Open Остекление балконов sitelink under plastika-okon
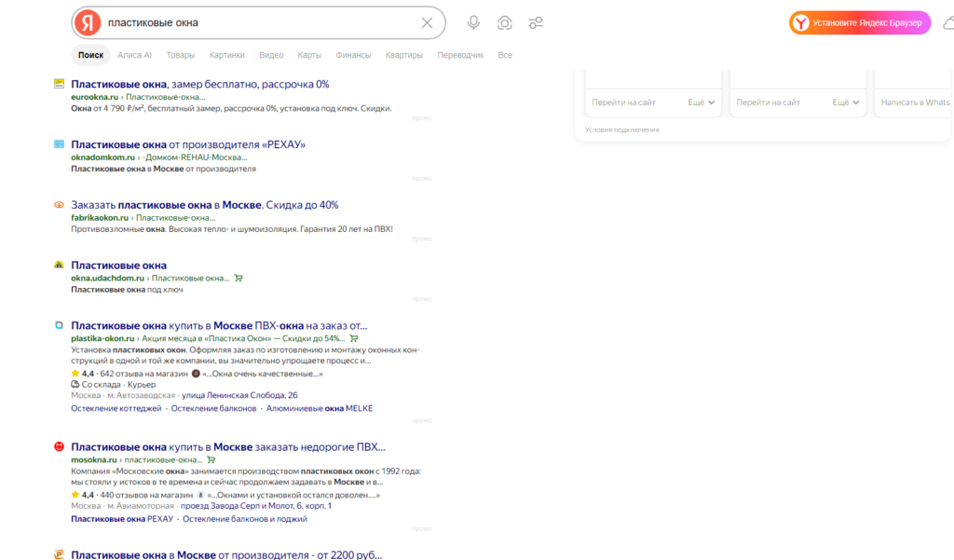Screen dimensions: 954x560 point(213,408)
